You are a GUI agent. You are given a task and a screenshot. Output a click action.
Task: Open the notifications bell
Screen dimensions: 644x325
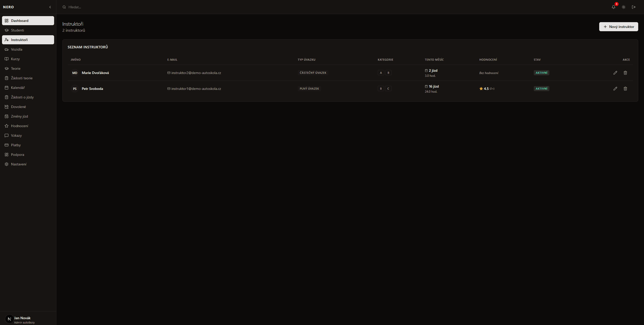pos(613,7)
